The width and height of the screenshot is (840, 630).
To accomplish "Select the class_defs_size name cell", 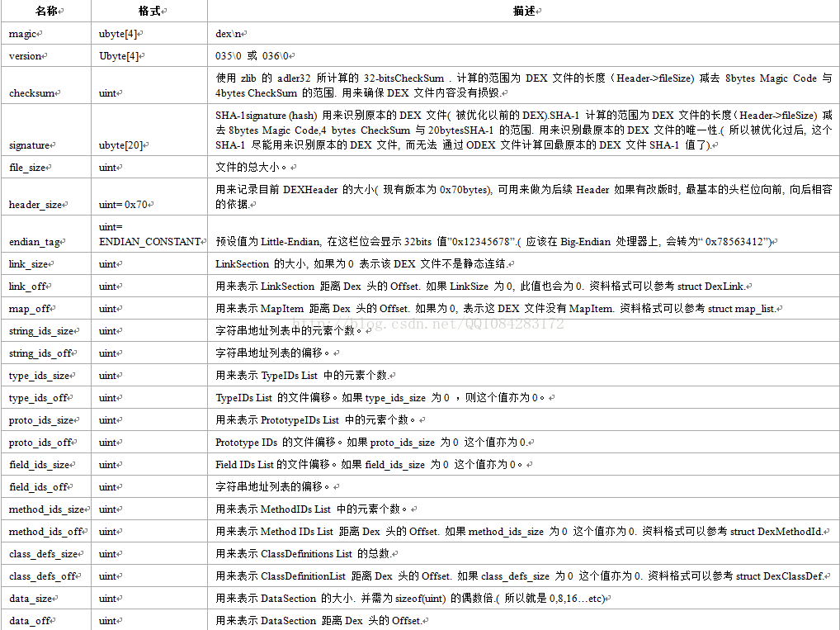I will [x=46, y=554].
